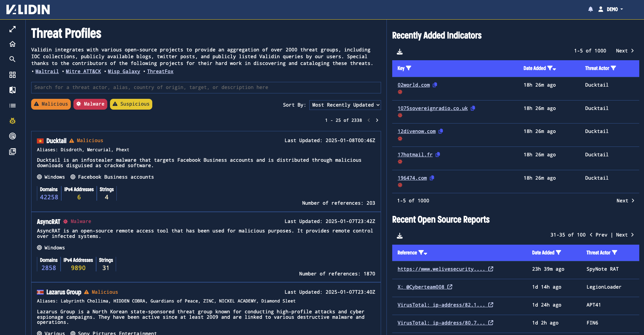The width and height of the screenshot is (644, 335).
Task: Open VirusTotal ip-address/80.7 reference
Action: click(x=445, y=323)
